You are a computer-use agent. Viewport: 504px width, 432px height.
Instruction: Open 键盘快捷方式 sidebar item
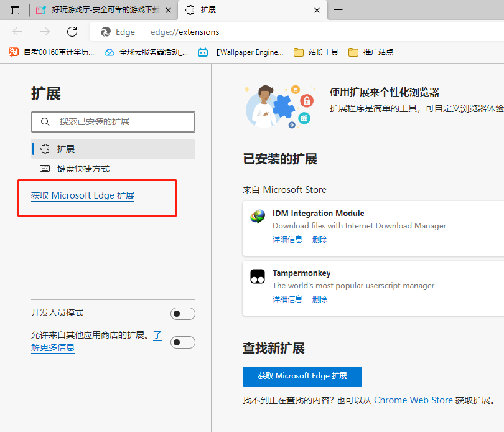113,169
